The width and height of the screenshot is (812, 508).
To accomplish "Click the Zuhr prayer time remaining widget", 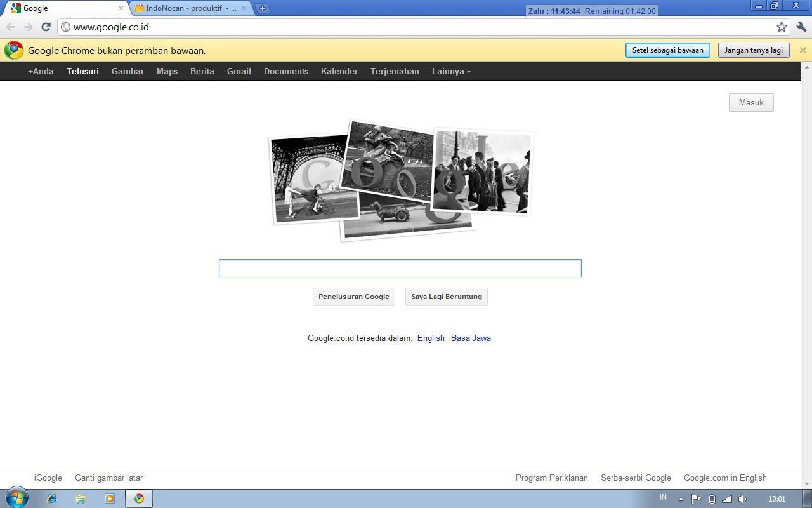I will (591, 11).
